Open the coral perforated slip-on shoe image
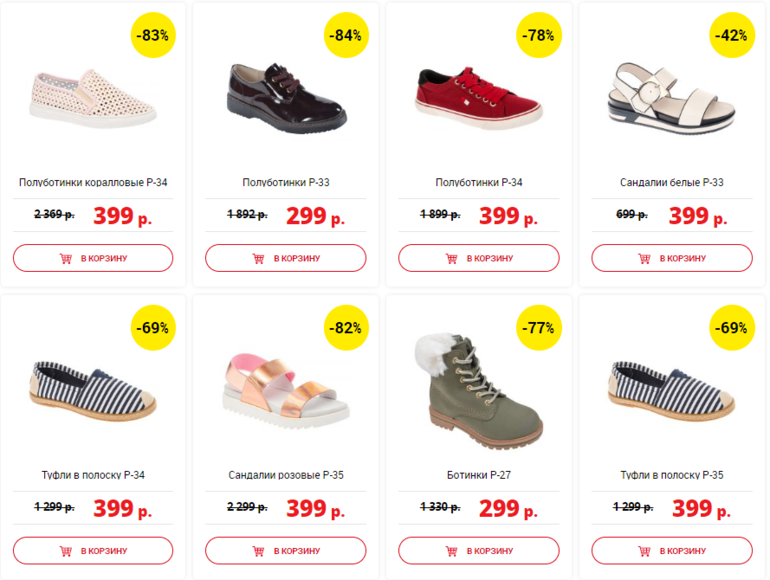 pyautogui.click(x=93, y=97)
